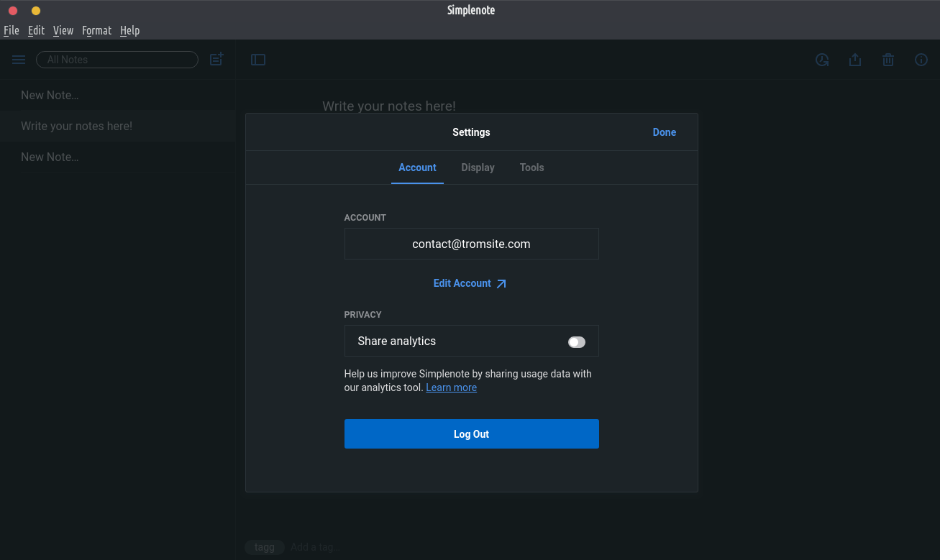
Task: Click the note editor heading text
Action: pos(389,106)
